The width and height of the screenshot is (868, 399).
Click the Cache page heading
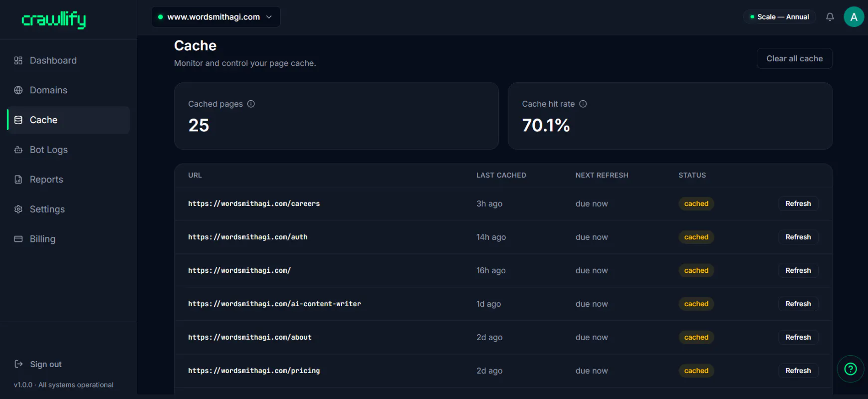click(x=195, y=46)
